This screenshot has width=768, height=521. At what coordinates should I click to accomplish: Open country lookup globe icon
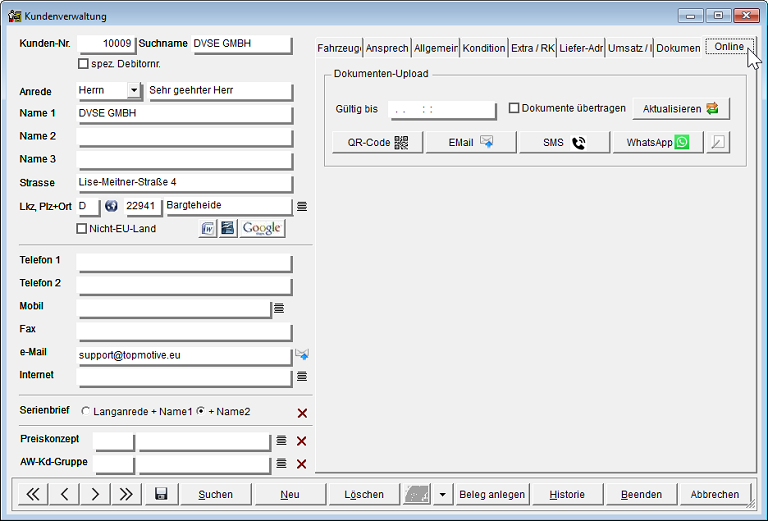[111, 206]
